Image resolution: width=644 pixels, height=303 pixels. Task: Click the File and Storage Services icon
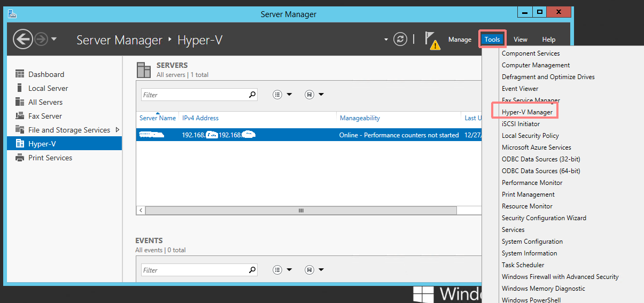click(20, 130)
